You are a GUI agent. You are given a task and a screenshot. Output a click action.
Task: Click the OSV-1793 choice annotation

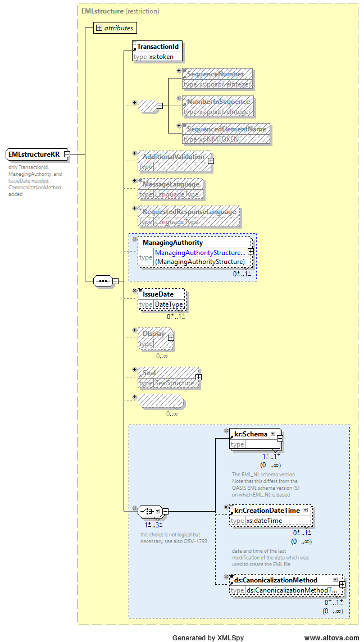point(174,538)
